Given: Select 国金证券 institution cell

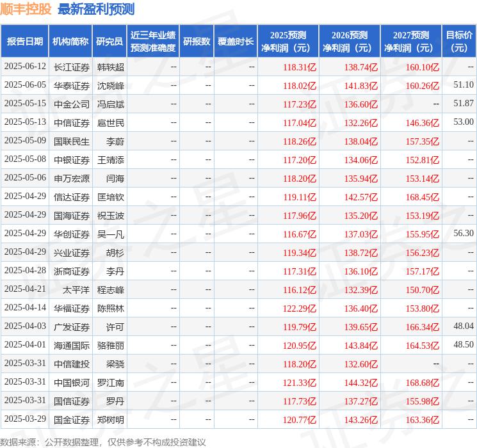Looking at the screenshot, I should [x=72, y=420].
